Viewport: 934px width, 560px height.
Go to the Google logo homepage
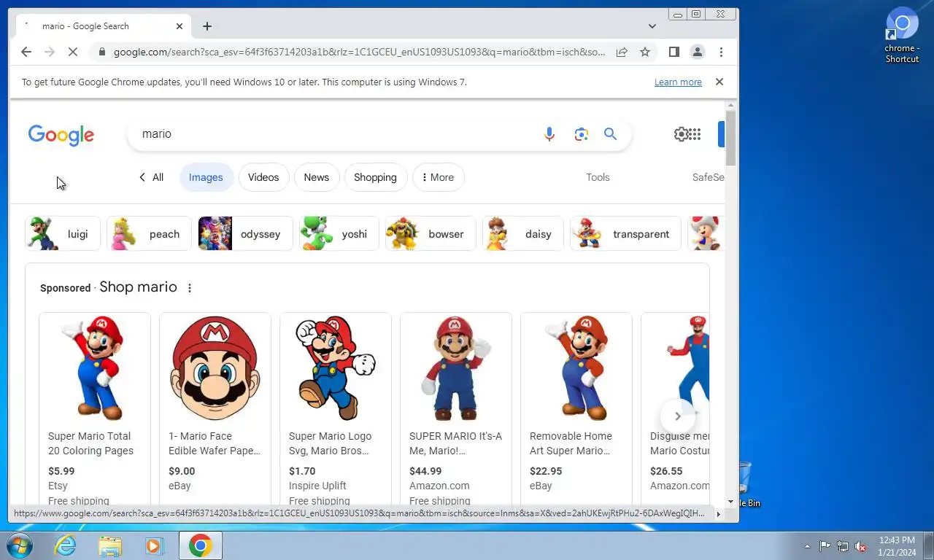[x=61, y=135]
